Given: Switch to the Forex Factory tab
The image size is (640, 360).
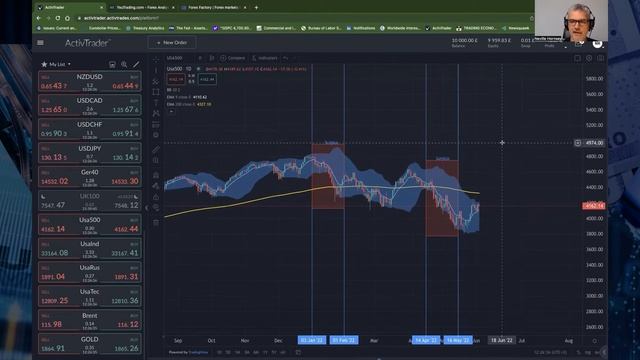Looking at the screenshot, I should 214,7.
